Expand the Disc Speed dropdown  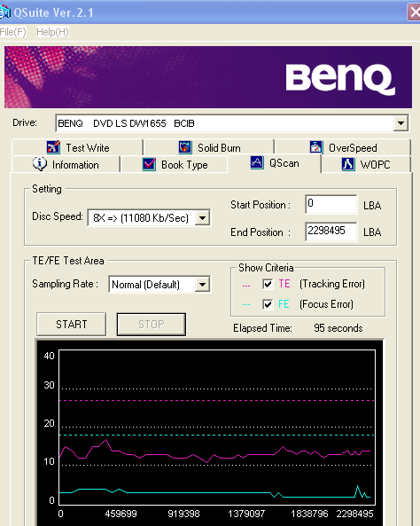click(202, 218)
